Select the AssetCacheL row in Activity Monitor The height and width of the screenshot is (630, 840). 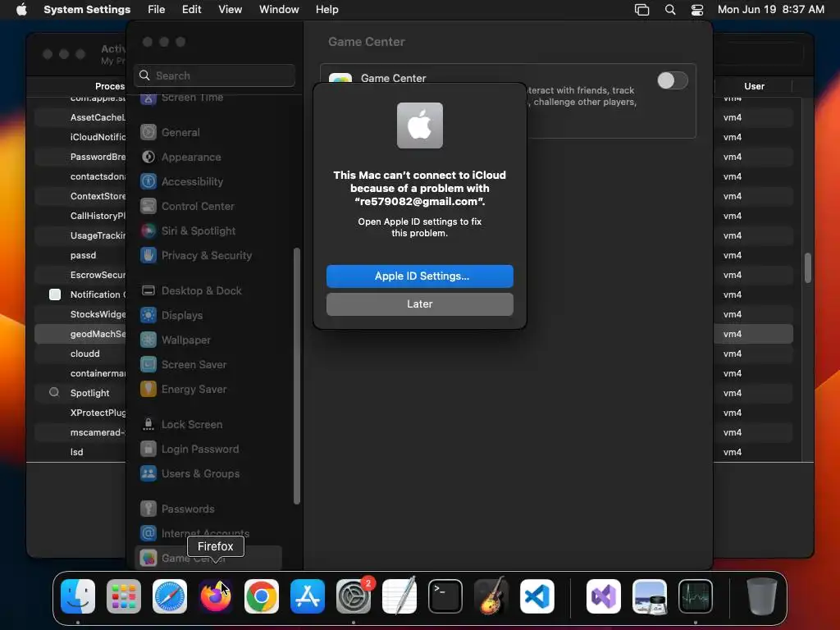pyautogui.click(x=80, y=117)
